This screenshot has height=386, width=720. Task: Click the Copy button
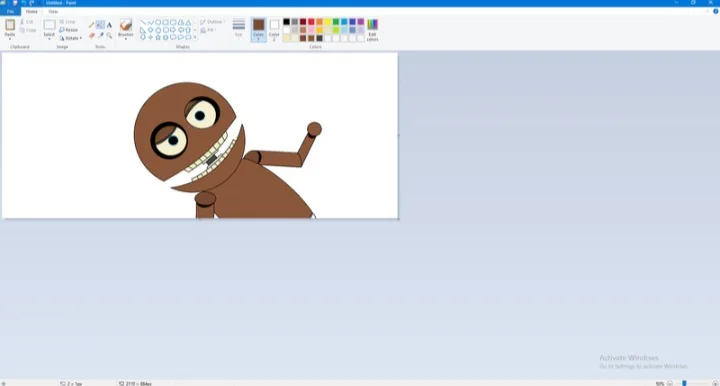pyautogui.click(x=28, y=30)
